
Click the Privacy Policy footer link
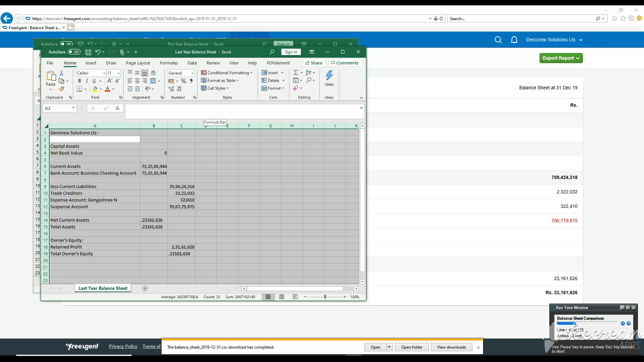pyautogui.click(x=123, y=346)
